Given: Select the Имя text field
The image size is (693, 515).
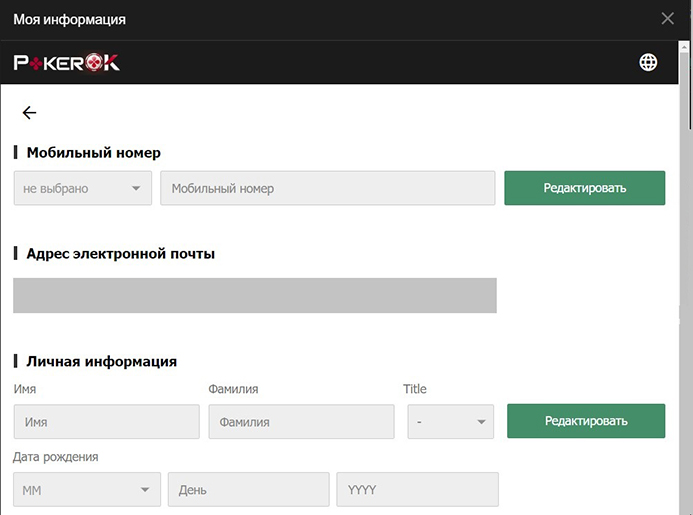Looking at the screenshot, I should click(x=106, y=422).
